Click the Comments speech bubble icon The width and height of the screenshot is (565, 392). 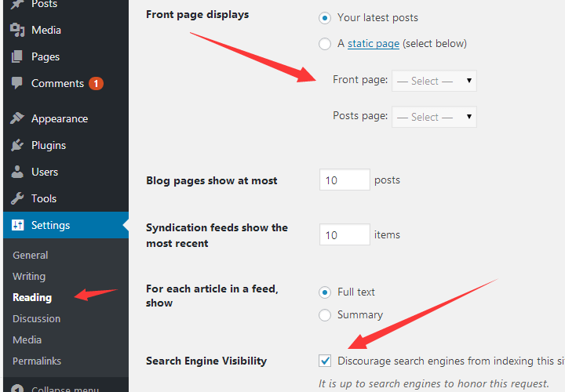point(17,83)
